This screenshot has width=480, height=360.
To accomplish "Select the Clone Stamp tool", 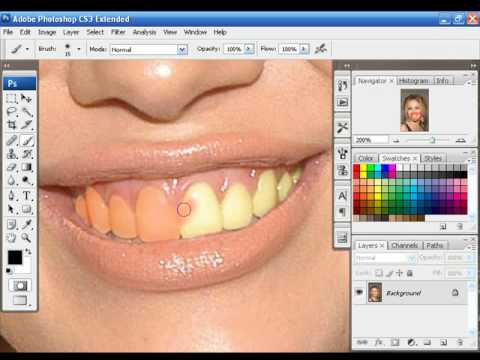I will [x=12, y=154].
